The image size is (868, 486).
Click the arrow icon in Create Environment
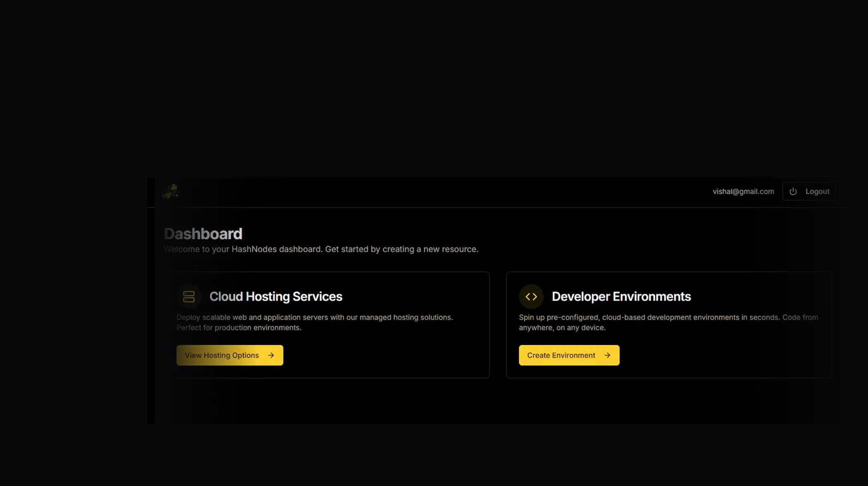click(x=607, y=355)
